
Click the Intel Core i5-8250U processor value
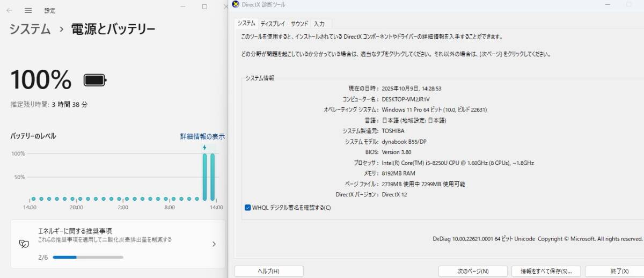(458, 163)
